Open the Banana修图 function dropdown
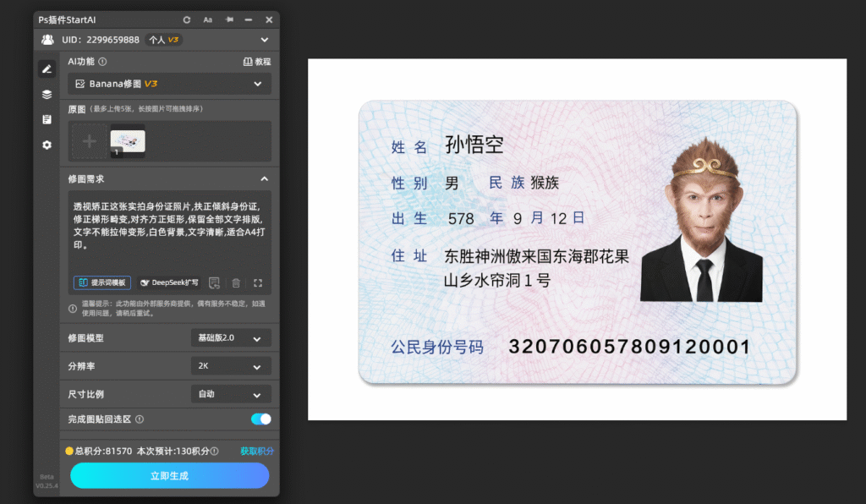Screen dimensions: 866x504 click(169, 84)
